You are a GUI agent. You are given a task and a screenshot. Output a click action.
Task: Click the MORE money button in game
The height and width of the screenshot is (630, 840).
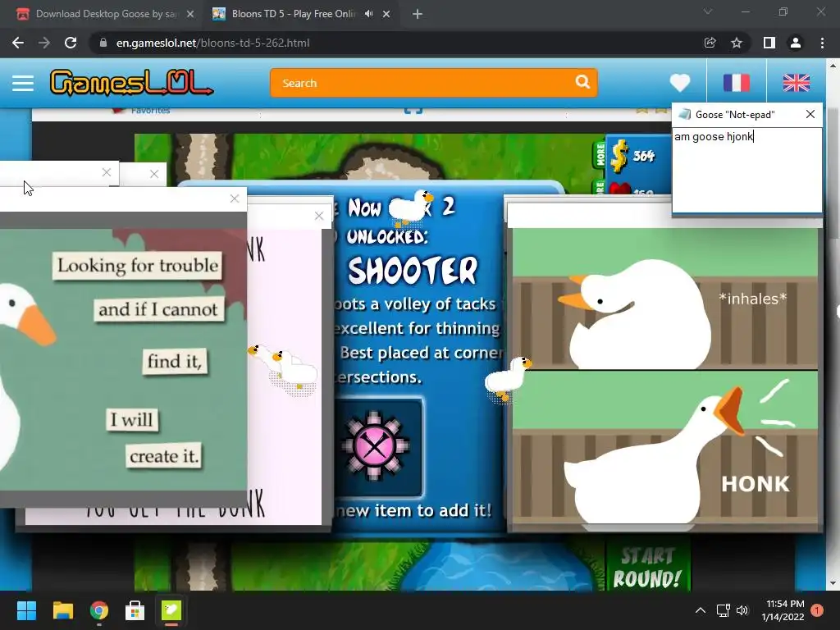click(x=600, y=154)
